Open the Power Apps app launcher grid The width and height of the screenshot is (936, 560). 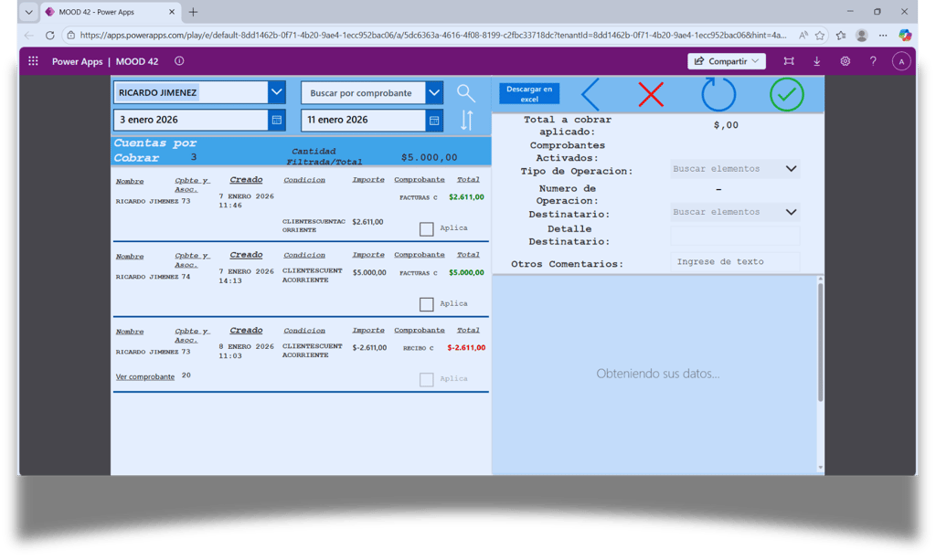pyautogui.click(x=34, y=61)
